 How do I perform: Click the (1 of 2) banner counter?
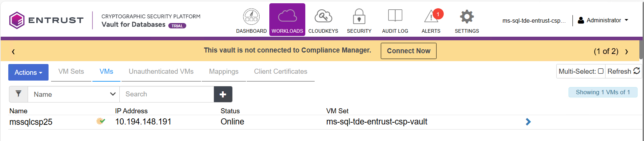(606, 51)
